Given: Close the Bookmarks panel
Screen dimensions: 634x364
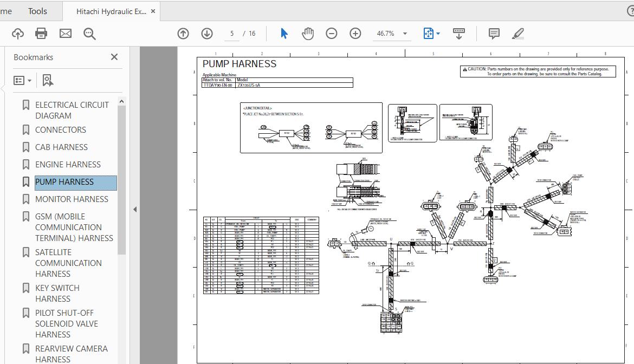Looking at the screenshot, I should pyautogui.click(x=114, y=57).
